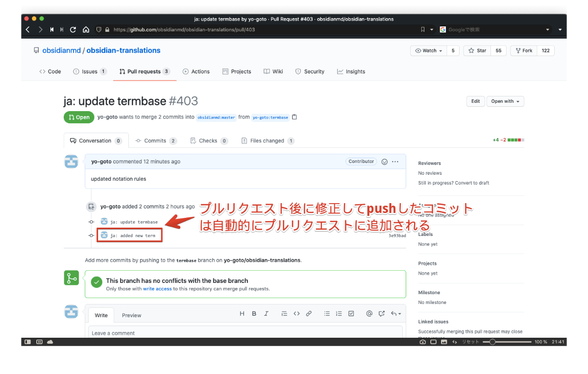Screen dimensions: 588x374
Task: Open the 'ja: added new term' commit
Action: tap(133, 235)
